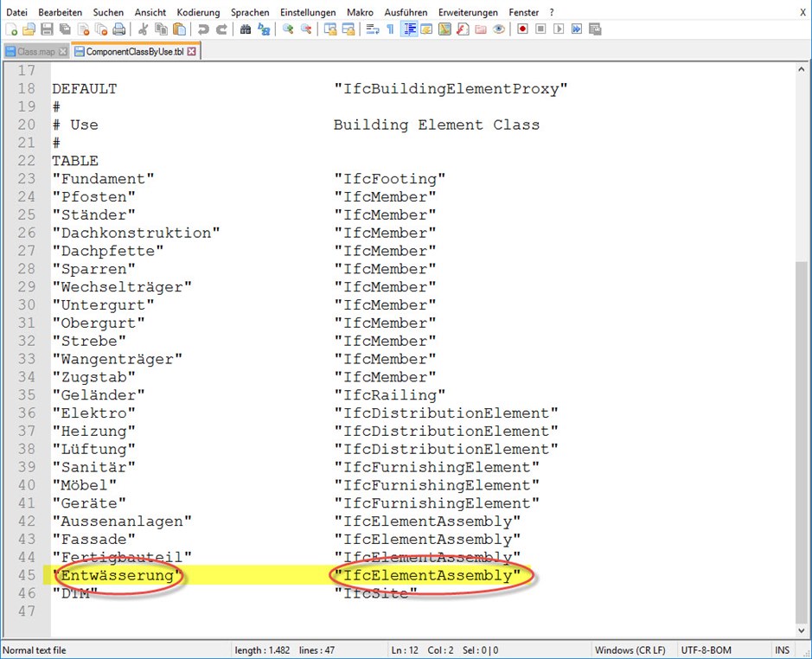Toggle synchronized vertical scrolling icon
The image size is (812, 659).
(330, 29)
